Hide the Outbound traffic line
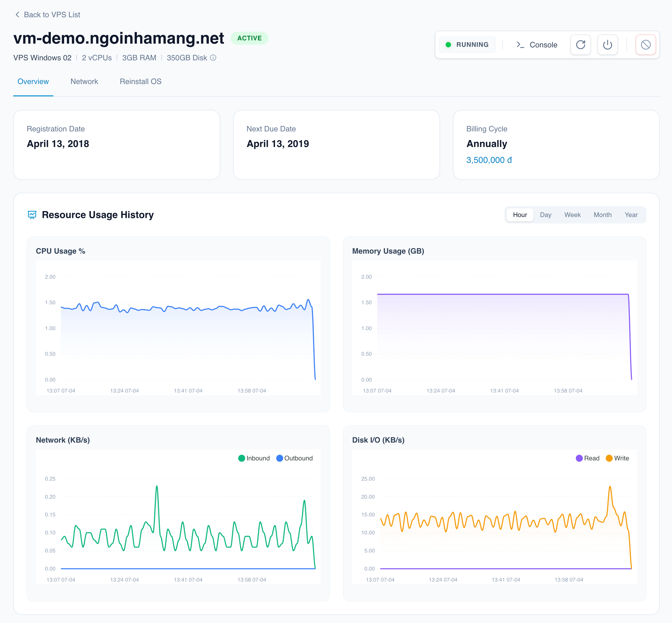This screenshot has height=623, width=672. pyautogui.click(x=295, y=458)
